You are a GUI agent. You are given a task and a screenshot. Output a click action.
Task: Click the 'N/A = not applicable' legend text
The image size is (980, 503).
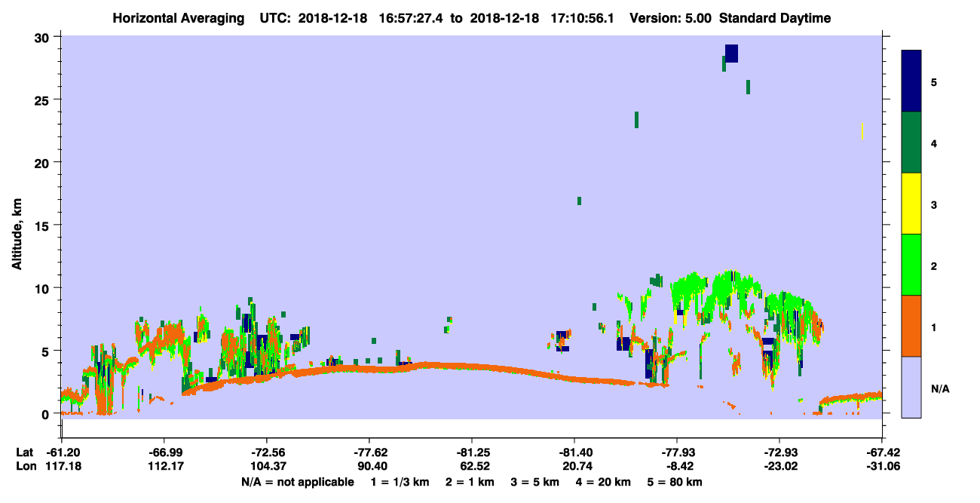[297, 482]
